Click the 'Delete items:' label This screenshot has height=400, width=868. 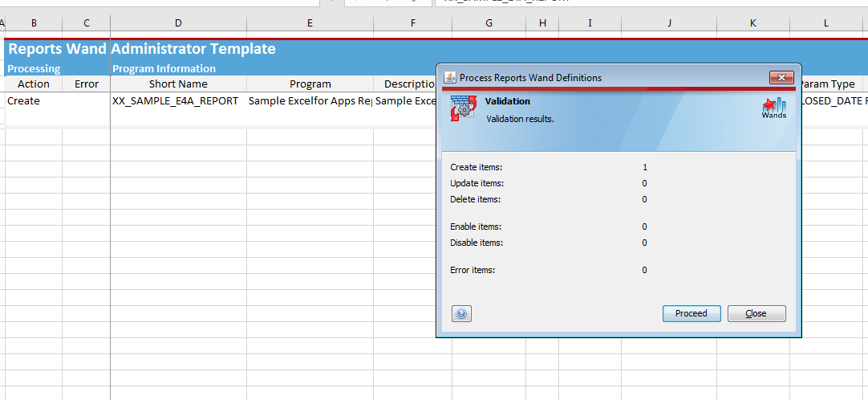pos(476,199)
